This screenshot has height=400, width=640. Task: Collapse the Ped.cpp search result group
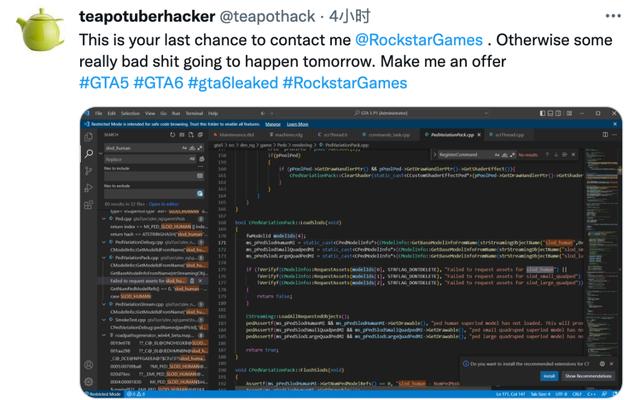click(104, 219)
